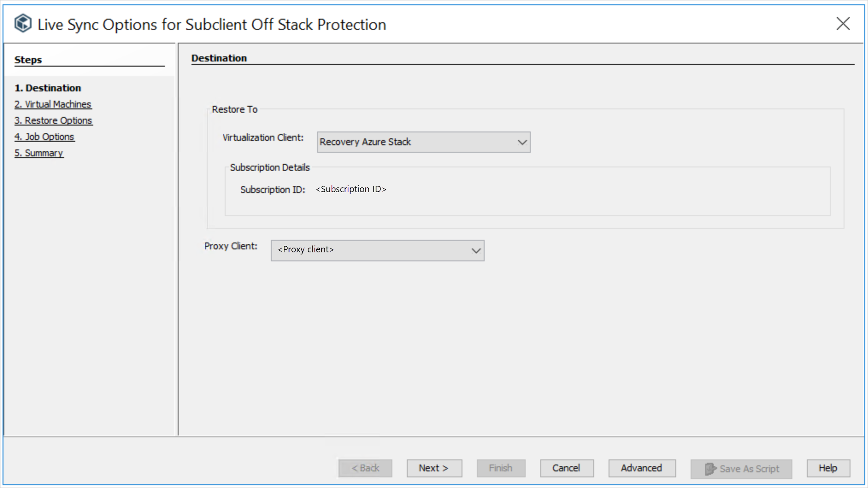
Task: Click the Summary step link
Action: [39, 152]
